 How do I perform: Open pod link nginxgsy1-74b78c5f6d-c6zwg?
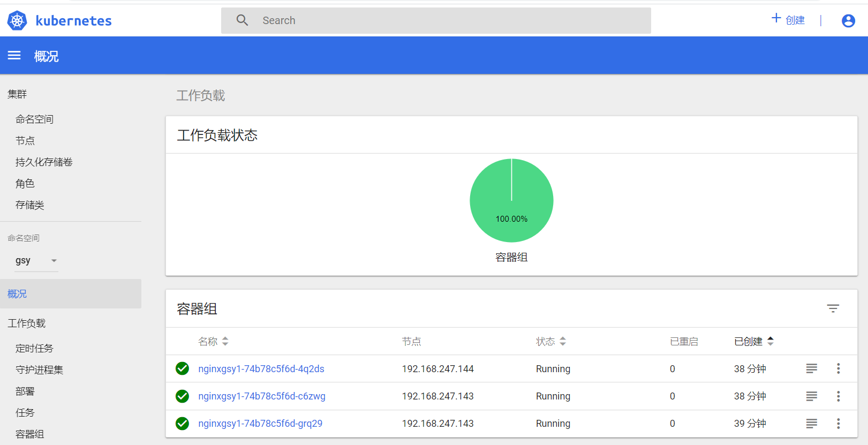point(262,396)
